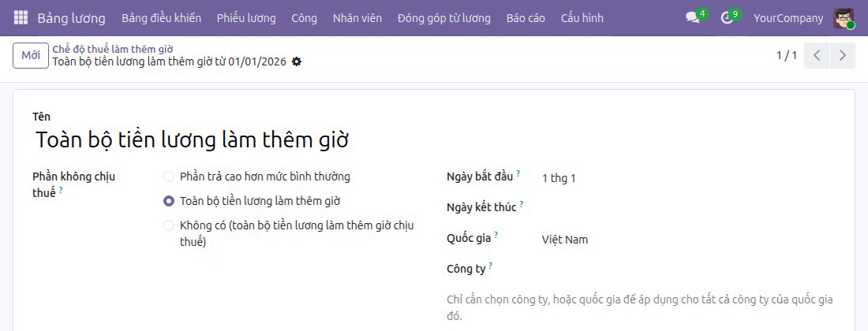Open the Cấu hình menu
The width and height of the screenshot is (868, 331).
coord(582,18)
